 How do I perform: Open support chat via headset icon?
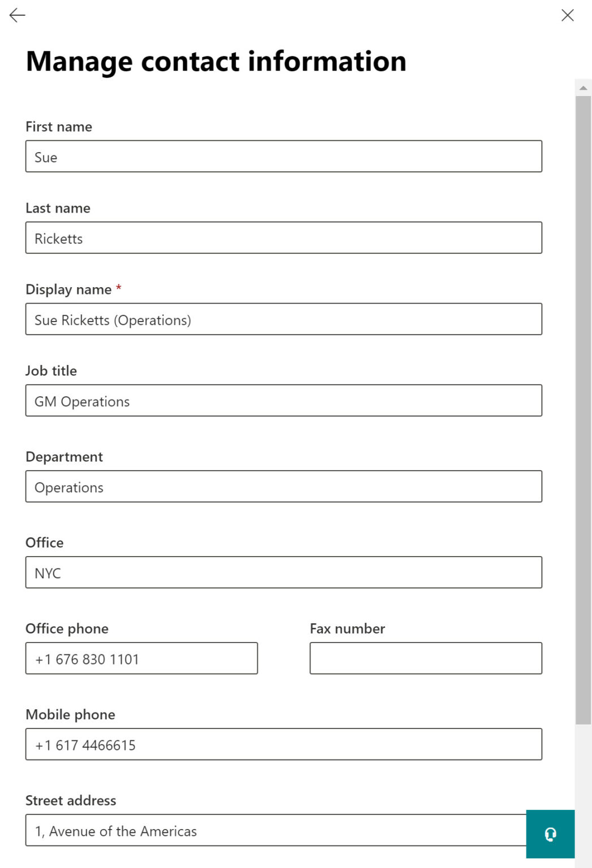(550, 834)
